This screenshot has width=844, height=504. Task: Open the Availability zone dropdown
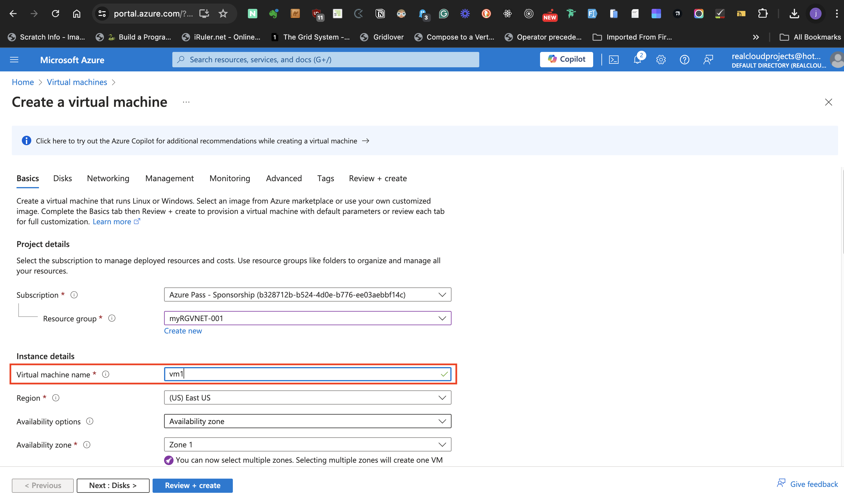(307, 445)
